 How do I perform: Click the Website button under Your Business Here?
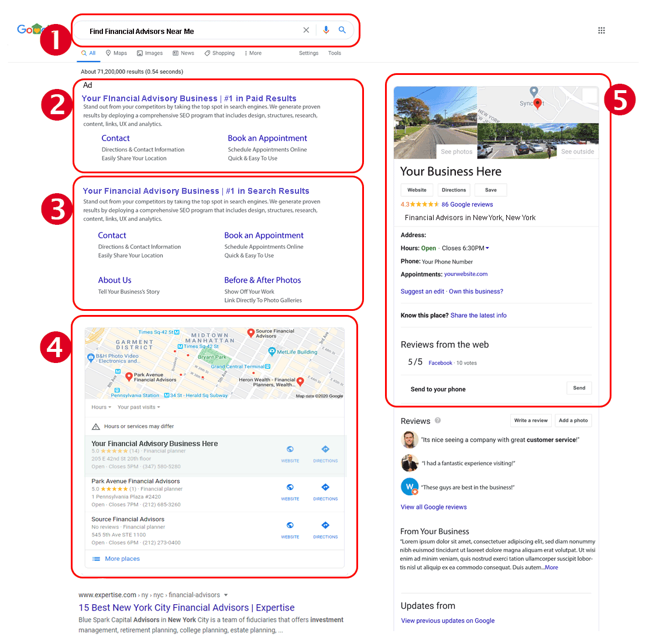point(417,190)
